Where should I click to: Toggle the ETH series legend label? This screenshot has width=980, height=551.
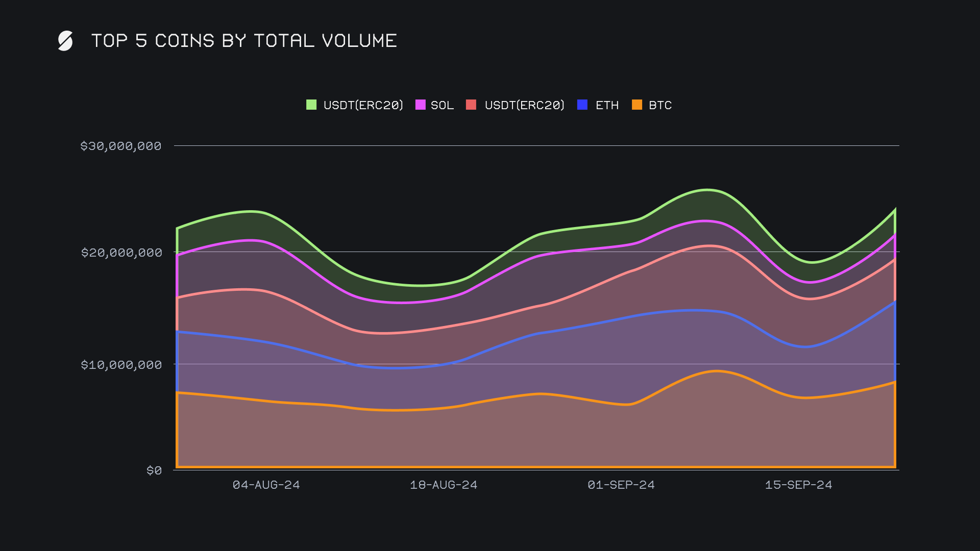point(607,105)
